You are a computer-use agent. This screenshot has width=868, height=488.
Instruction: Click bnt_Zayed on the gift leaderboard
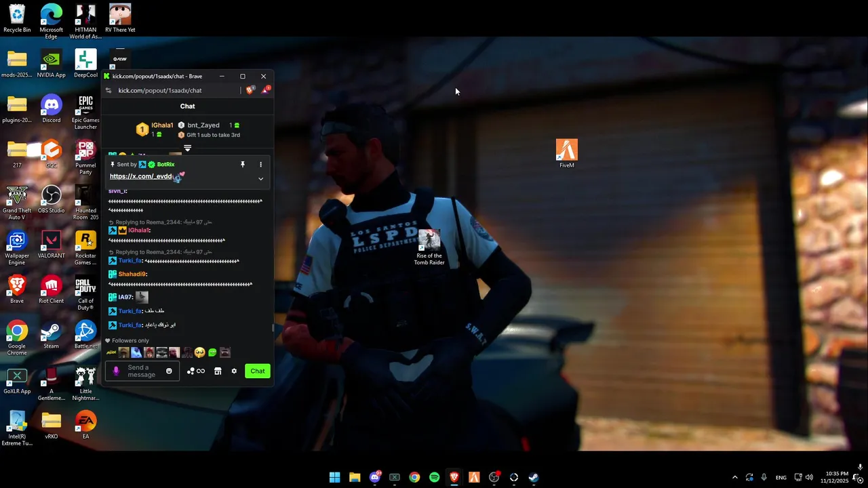203,125
